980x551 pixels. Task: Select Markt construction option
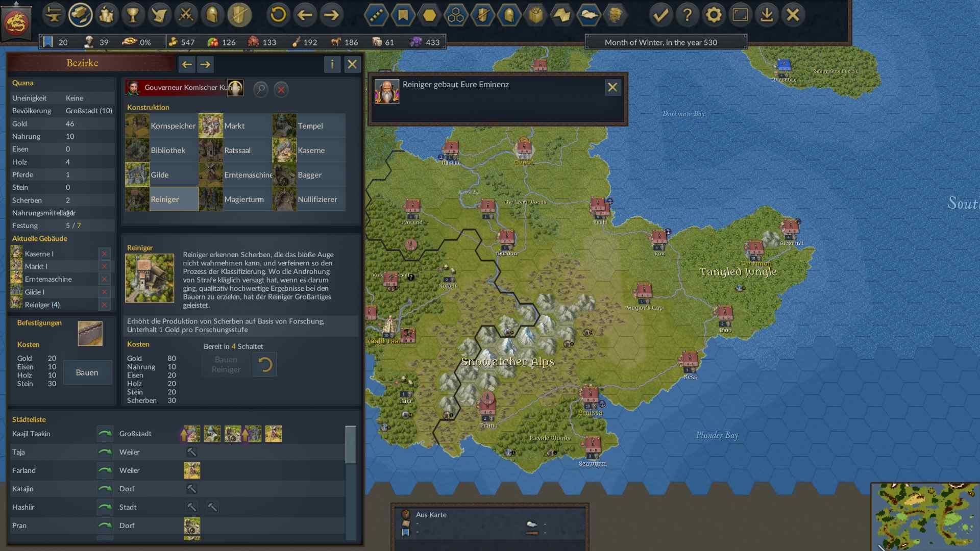coord(235,126)
